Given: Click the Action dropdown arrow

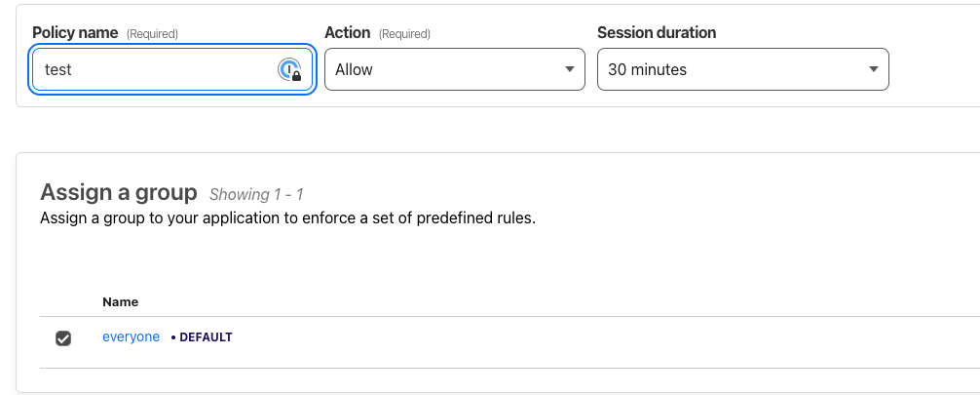Looking at the screenshot, I should point(570,70).
